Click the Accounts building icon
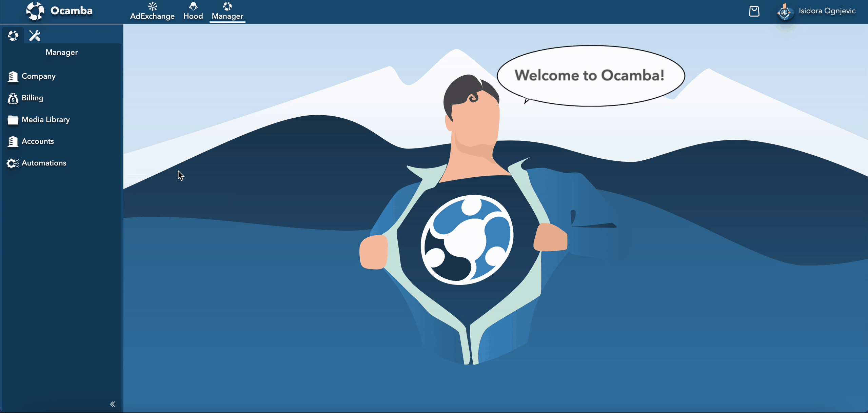The width and height of the screenshot is (868, 413). [13, 142]
